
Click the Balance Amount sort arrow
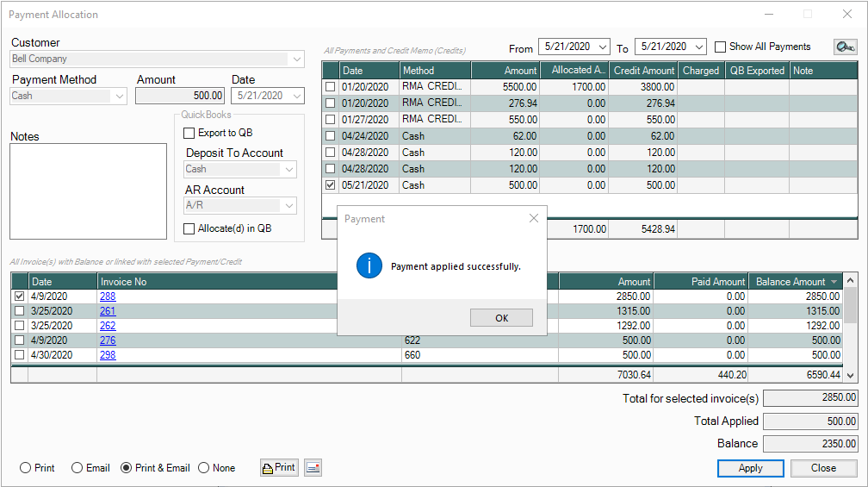[834, 282]
